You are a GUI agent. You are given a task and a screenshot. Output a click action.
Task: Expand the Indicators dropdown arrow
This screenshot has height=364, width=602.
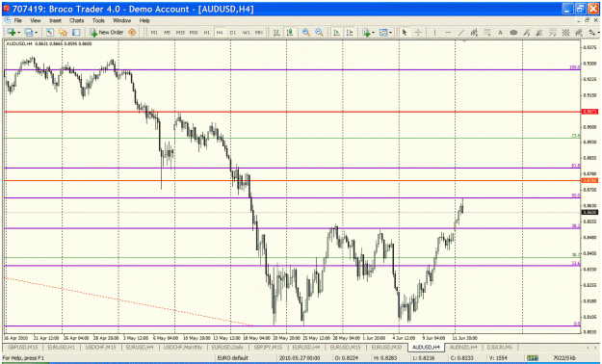(x=373, y=33)
